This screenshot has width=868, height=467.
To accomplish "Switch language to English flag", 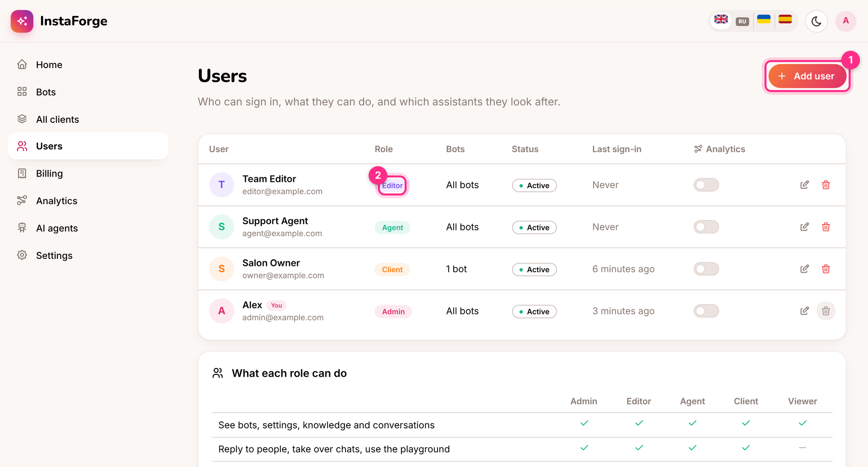I will [x=721, y=20].
